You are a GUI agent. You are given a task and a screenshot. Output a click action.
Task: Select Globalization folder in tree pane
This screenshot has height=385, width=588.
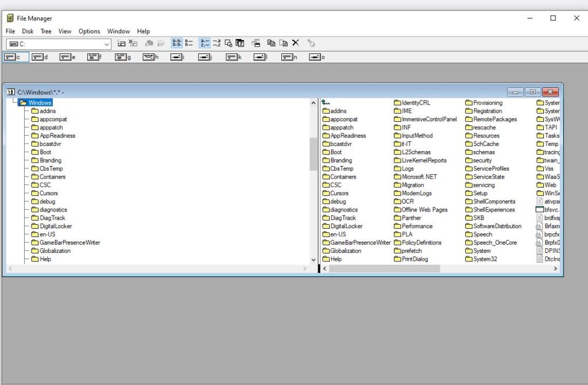pos(51,251)
